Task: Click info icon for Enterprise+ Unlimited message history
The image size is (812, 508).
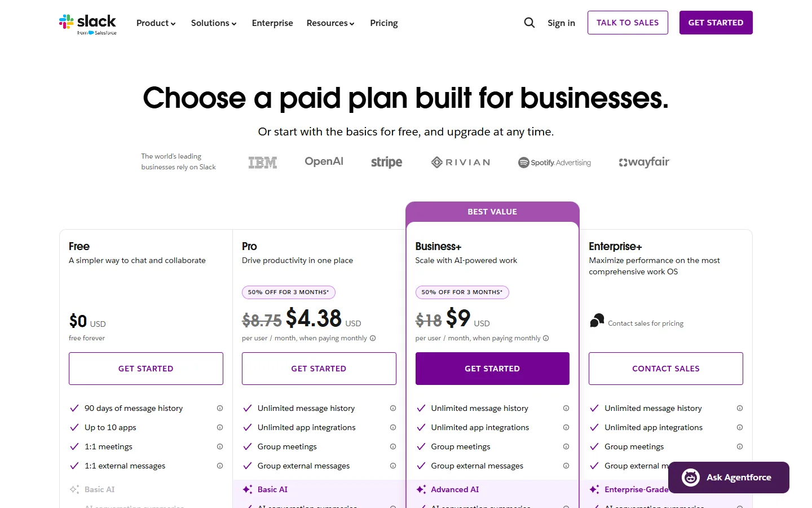Action: tap(740, 408)
